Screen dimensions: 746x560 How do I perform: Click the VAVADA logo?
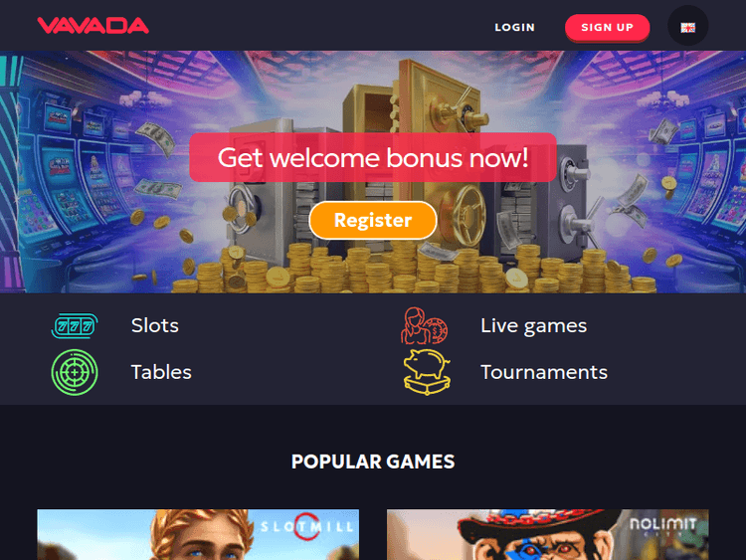93,26
